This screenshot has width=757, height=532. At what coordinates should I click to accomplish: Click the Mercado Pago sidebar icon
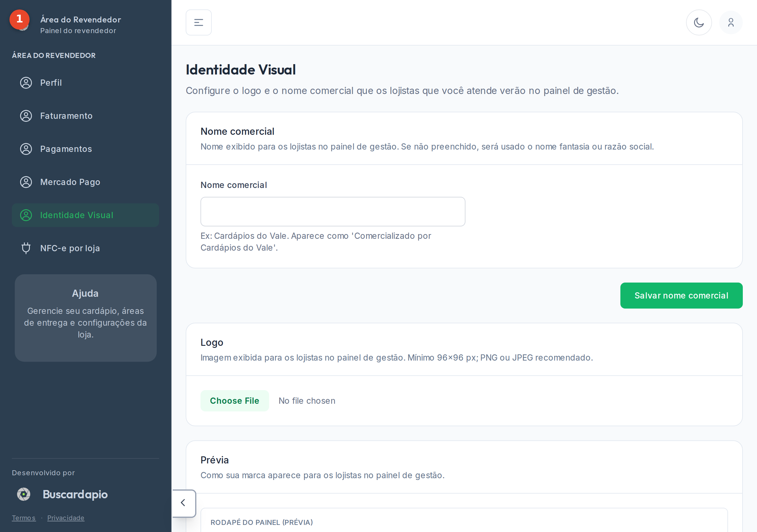26,182
